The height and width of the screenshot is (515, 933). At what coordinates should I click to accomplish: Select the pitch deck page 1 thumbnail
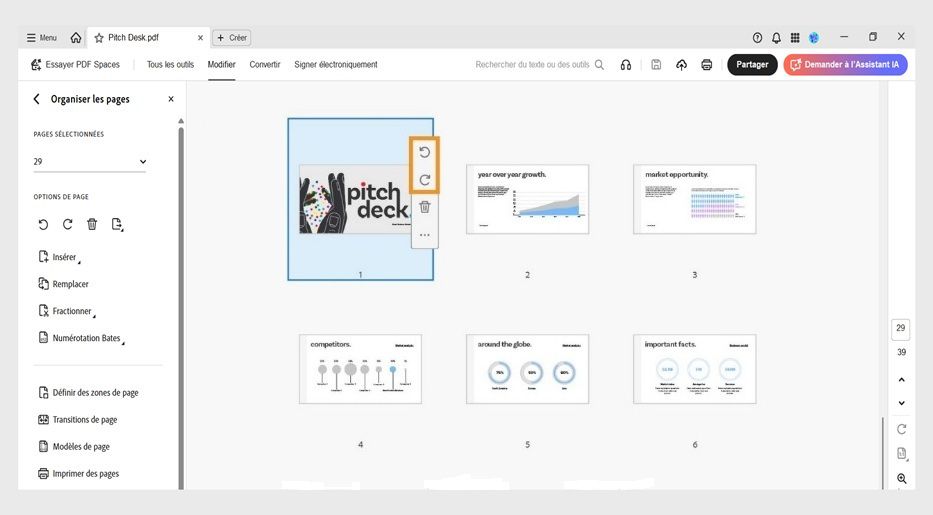[x=355, y=199]
